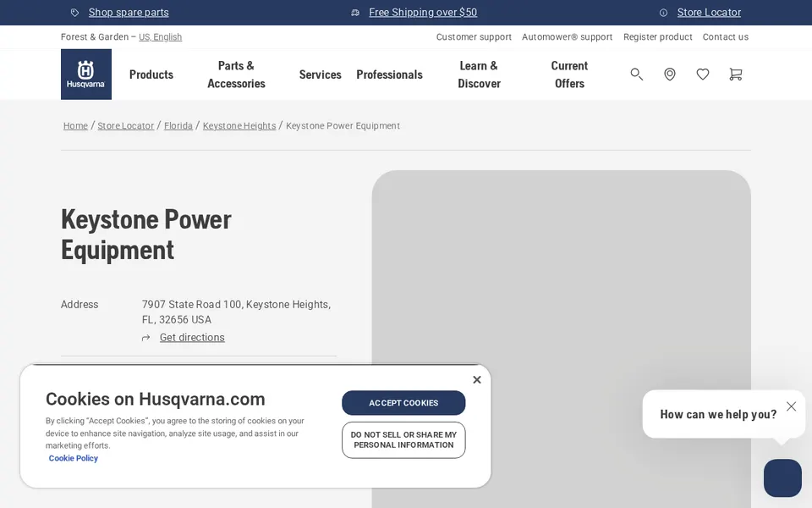Viewport: 812px width, 508px height.
Task: Open the Services menu
Action: click(320, 75)
